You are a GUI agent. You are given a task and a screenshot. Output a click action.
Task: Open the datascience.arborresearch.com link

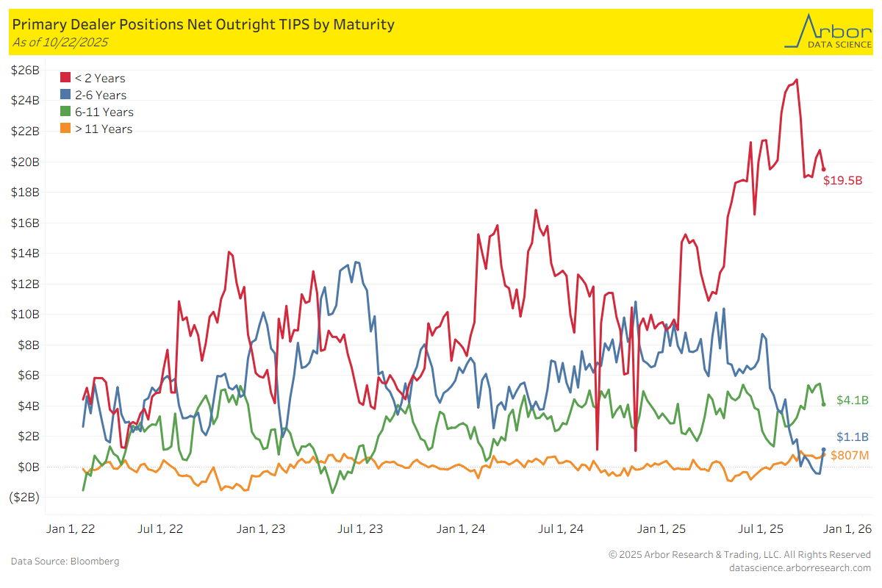pos(800,567)
